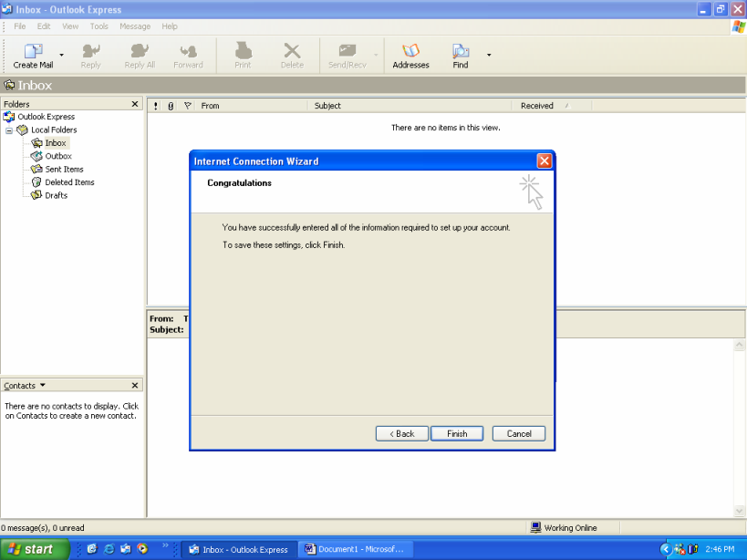Viewport: 747px width, 560px height.
Task: Close the Contacts pane
Action: (135, 385)
